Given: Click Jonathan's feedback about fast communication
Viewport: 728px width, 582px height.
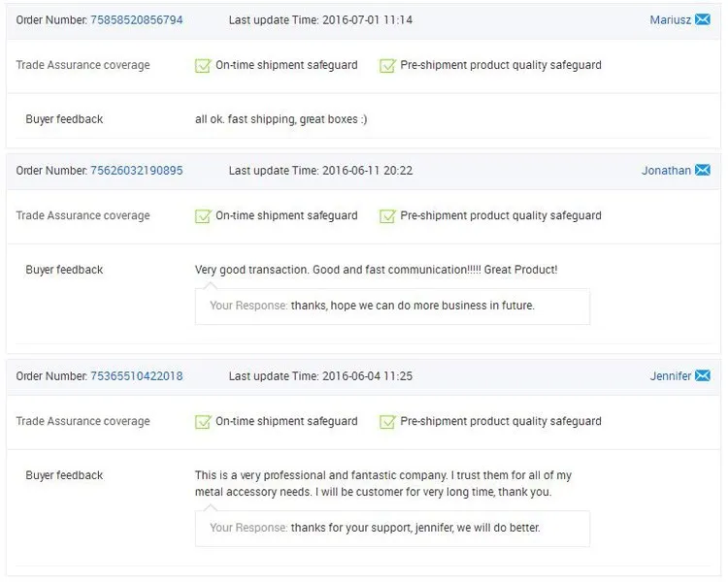Looking at the screenshot, I should pos(376,270).
